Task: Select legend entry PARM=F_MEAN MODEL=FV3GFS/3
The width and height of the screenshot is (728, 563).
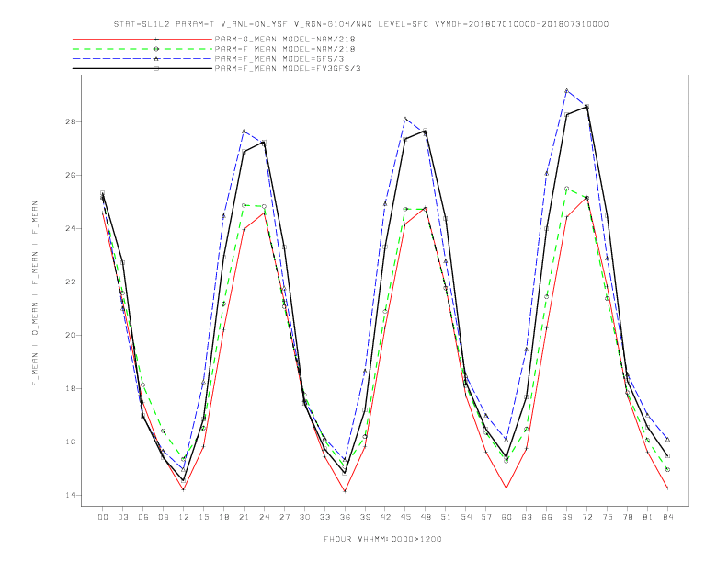Action: (x=288, y=68)
